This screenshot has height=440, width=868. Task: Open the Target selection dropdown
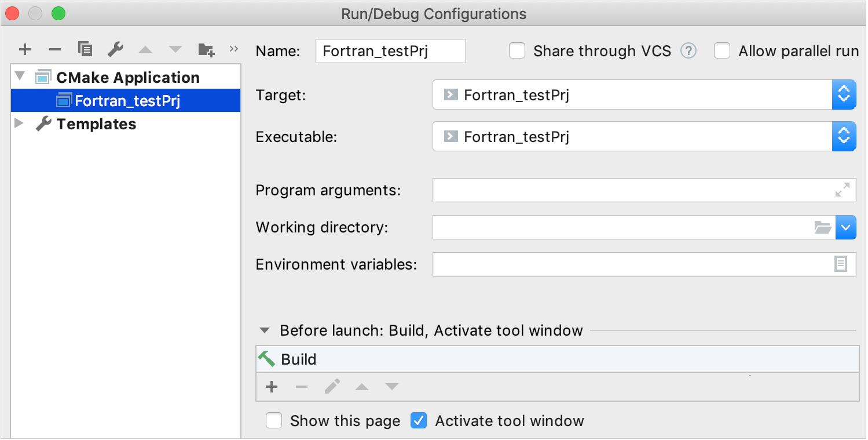click(844, 94)
